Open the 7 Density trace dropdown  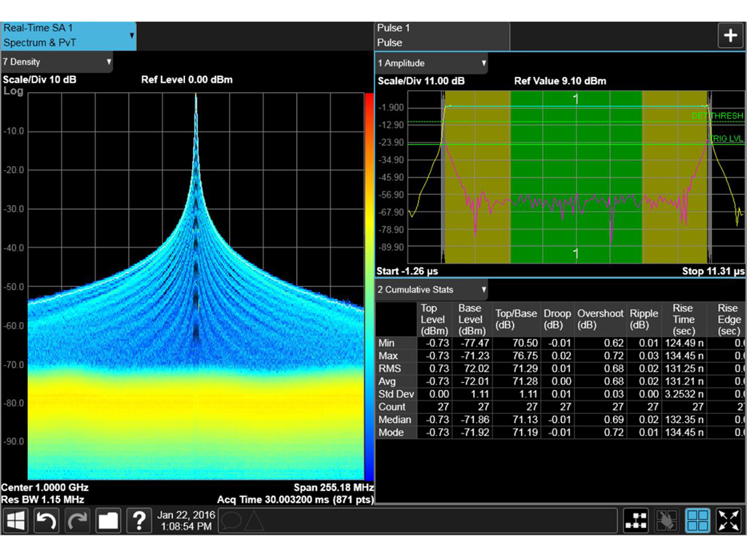[x=56, y=62]
